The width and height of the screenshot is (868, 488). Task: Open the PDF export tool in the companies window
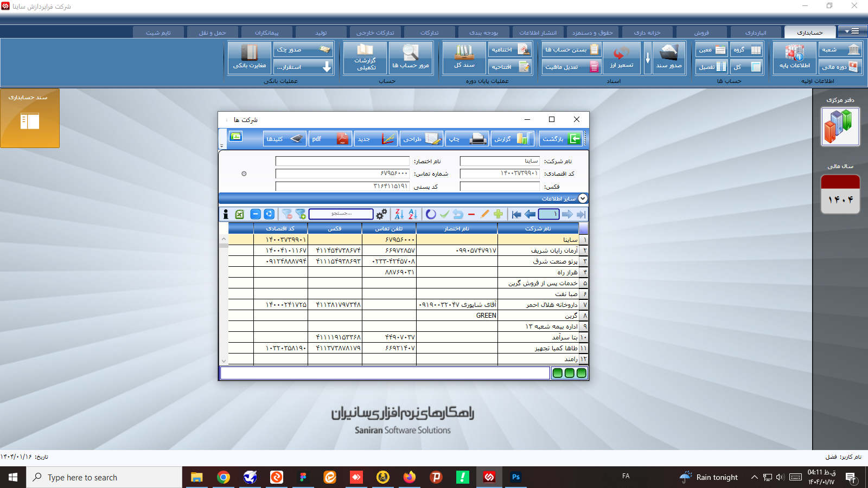pos(330,138)
